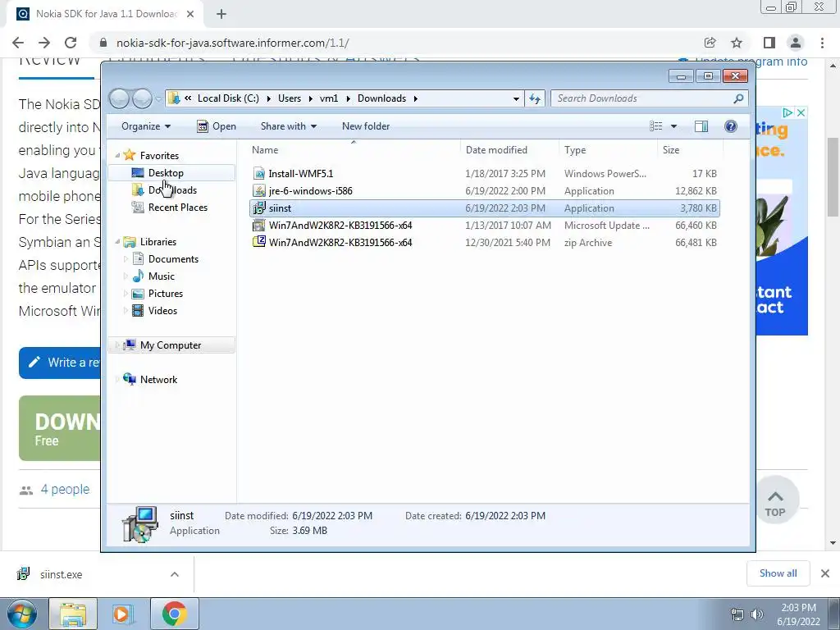This screenshot has height=630, width=840.
Task: Click the search magnifier icon in Explorer
Action: 739,98
